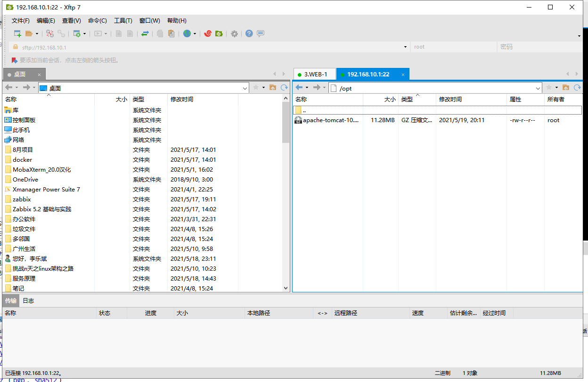Viewport: 588px width, 382px height.
Task: Open the 工具(T) menu
Action: [123, 21]
